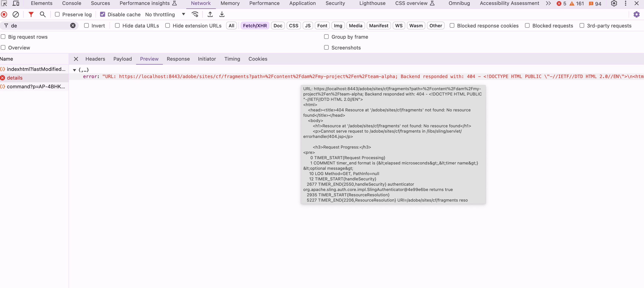Open the Console panel tab
The image size is (644, 288).
71,3
